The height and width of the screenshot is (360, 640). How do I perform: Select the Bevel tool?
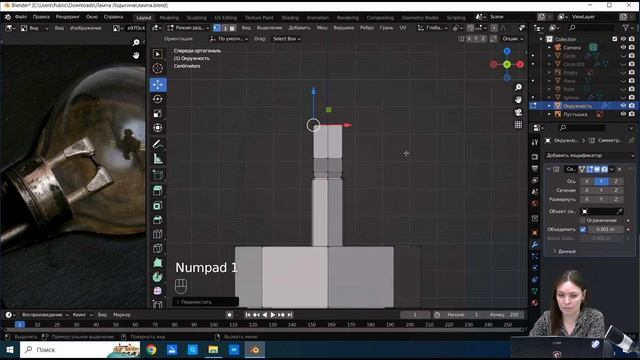pyautogui.click(x=158, y=220)
